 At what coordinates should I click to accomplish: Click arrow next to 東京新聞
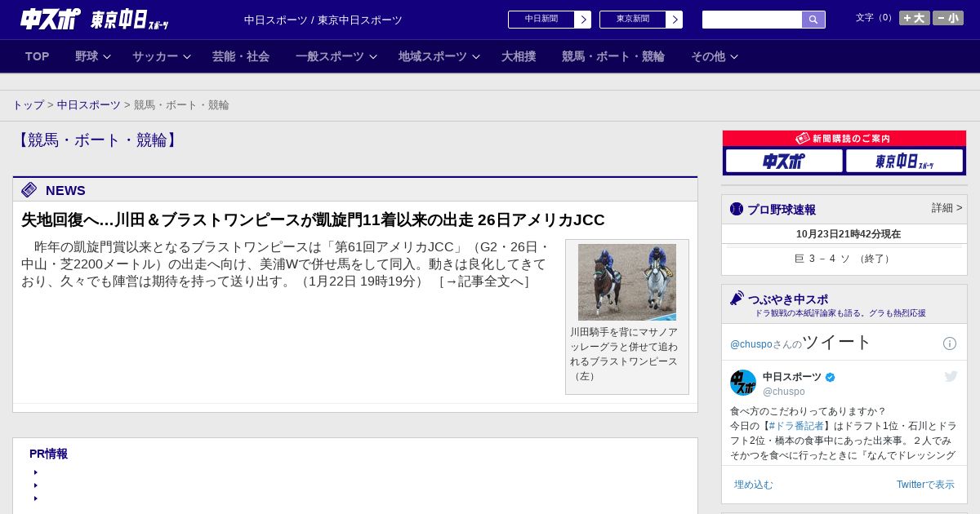pyautogui.click(x=675, y=20)
